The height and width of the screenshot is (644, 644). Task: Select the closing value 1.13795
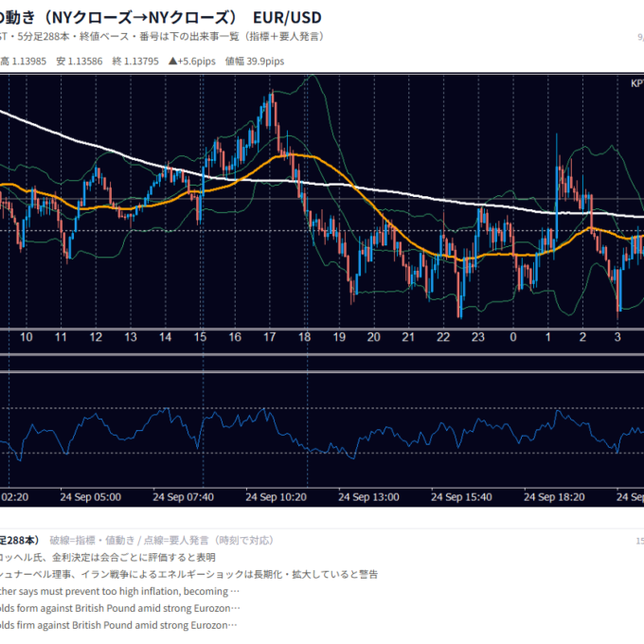141,62
